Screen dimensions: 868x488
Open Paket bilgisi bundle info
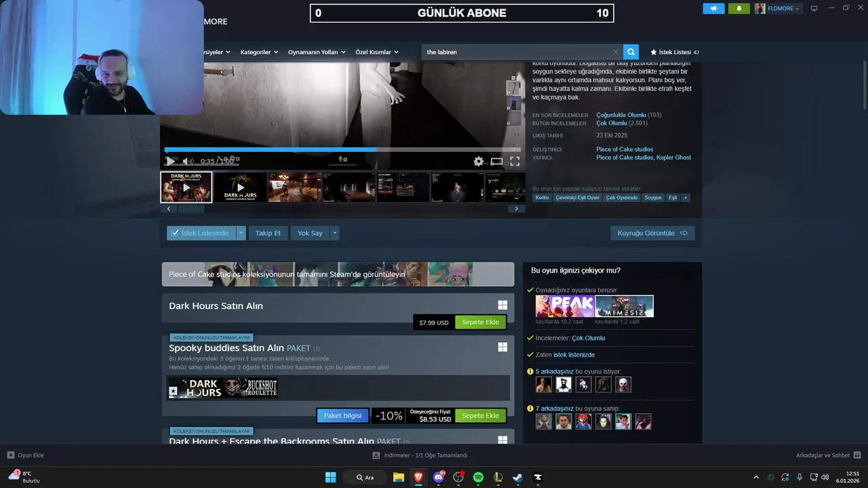(342, 415)
